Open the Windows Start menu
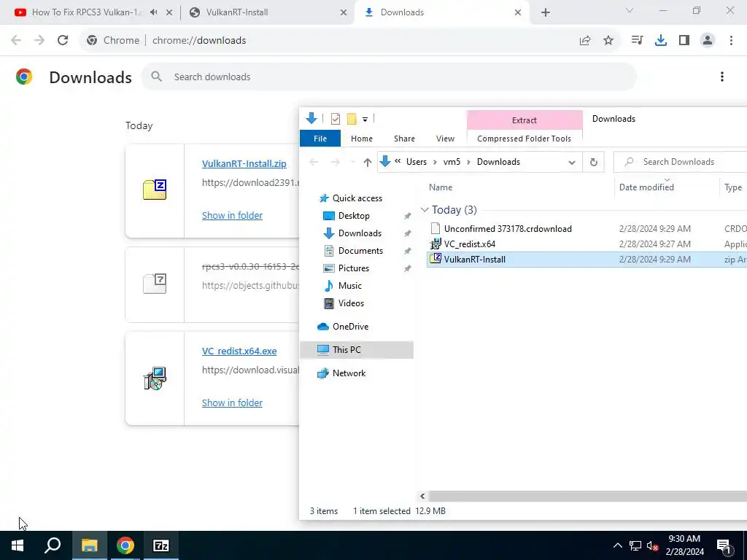 point(18,545)
